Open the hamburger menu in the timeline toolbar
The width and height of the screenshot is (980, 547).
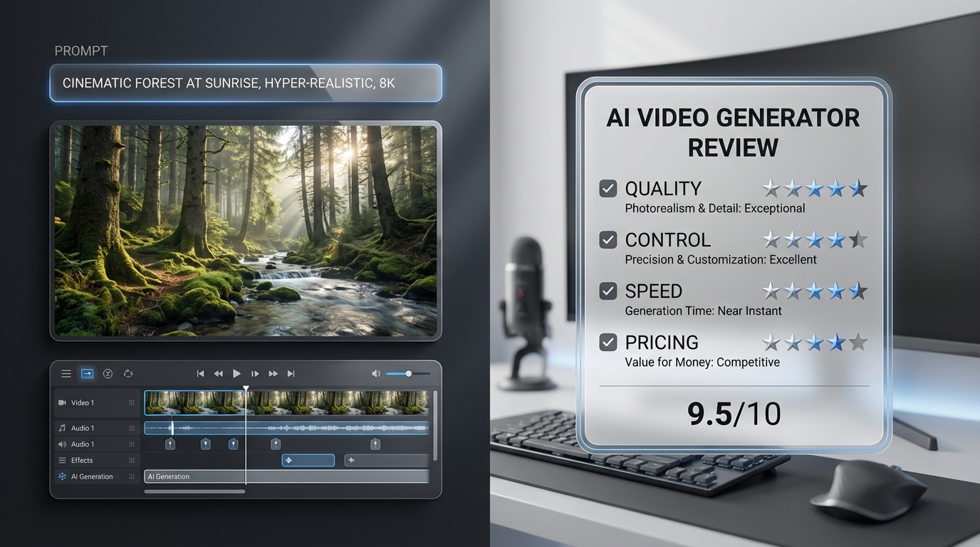coord(66,374)
